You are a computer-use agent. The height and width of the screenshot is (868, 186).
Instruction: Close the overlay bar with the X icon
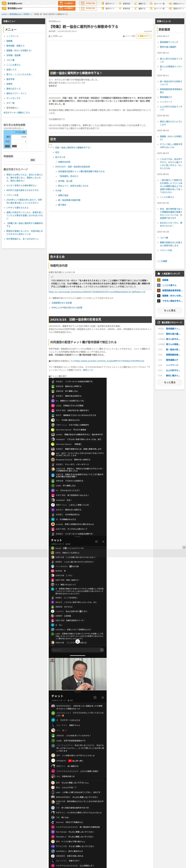[x=184, y=548]
